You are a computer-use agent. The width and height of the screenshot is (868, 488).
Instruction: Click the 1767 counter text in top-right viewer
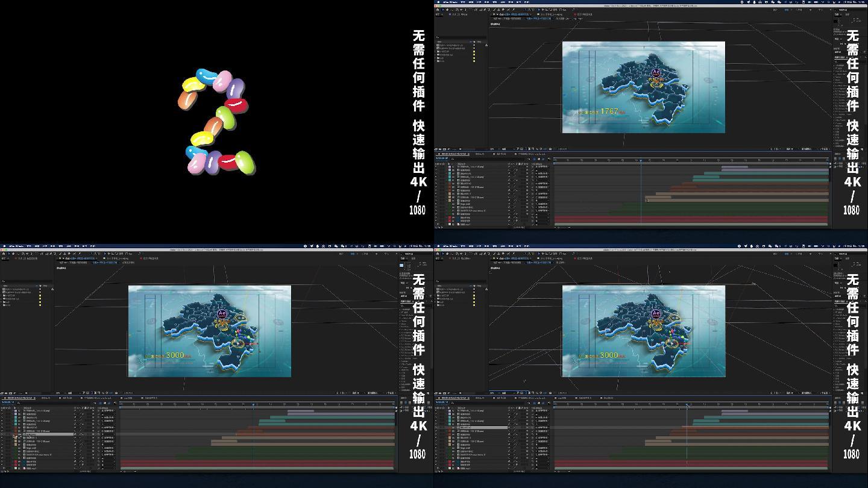(x=609, y=111)
